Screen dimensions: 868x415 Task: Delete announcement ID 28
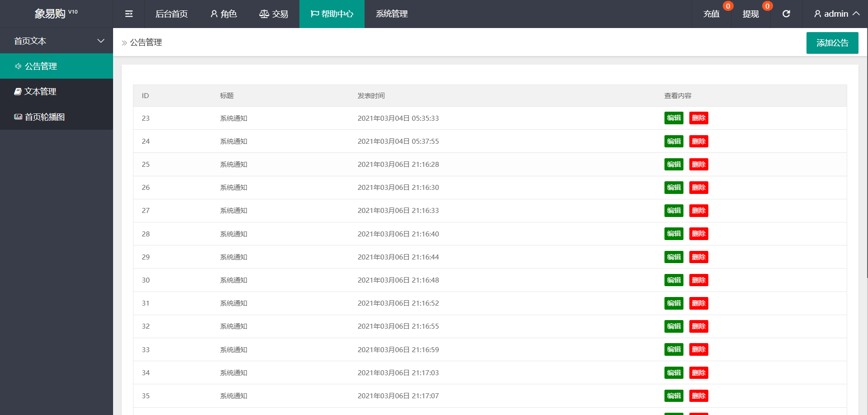tap(699, 234)
